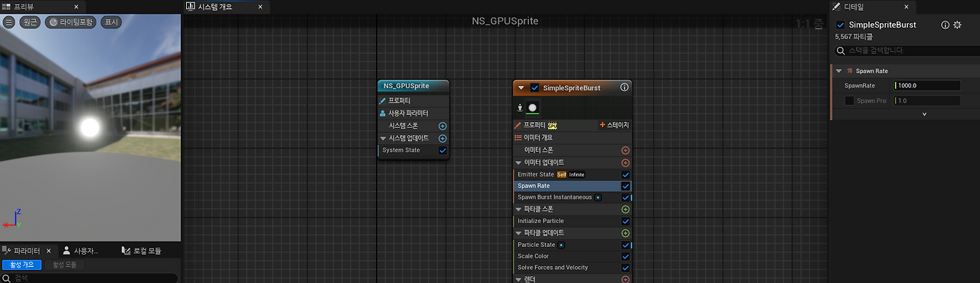Toggle the Scale Color checkbox

click(x=626, y=256)
